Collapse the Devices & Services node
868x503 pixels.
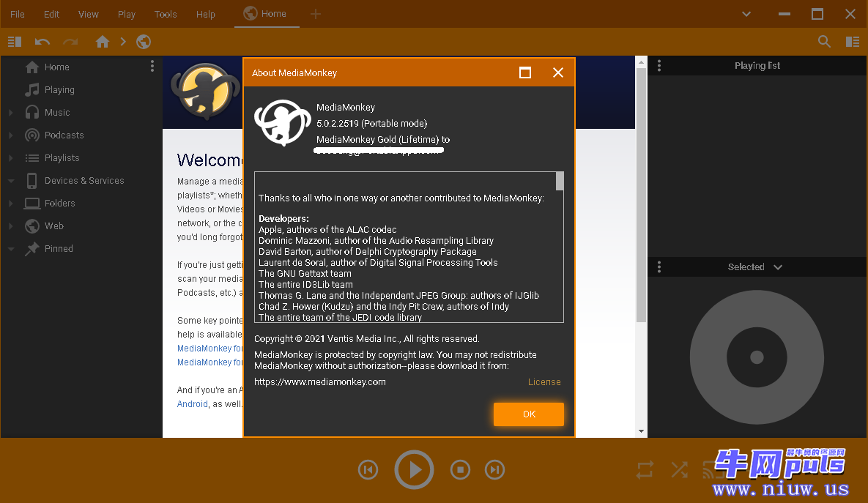pos(11,180)
